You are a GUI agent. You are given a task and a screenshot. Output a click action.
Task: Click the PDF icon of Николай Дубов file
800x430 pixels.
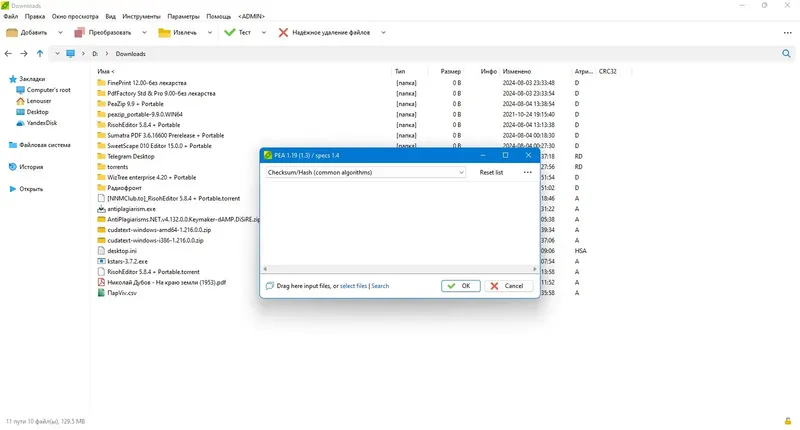101,282
